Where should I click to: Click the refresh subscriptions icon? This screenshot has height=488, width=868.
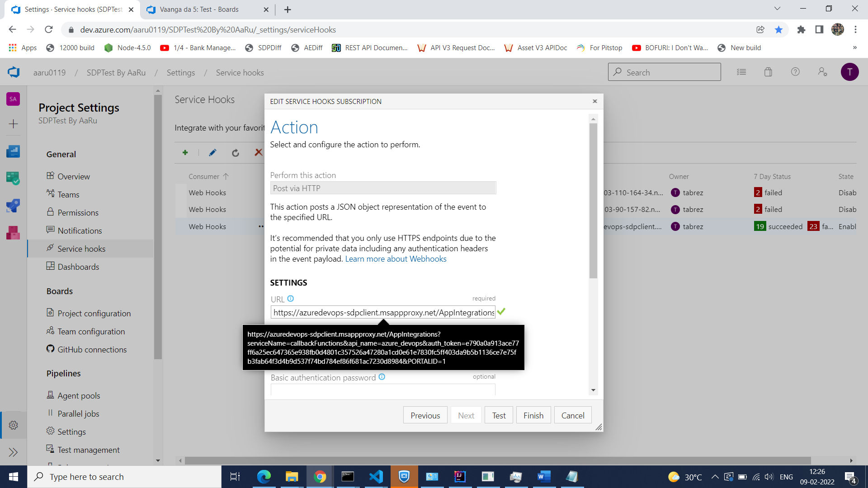pyautogui.click(x=235, y=153)
